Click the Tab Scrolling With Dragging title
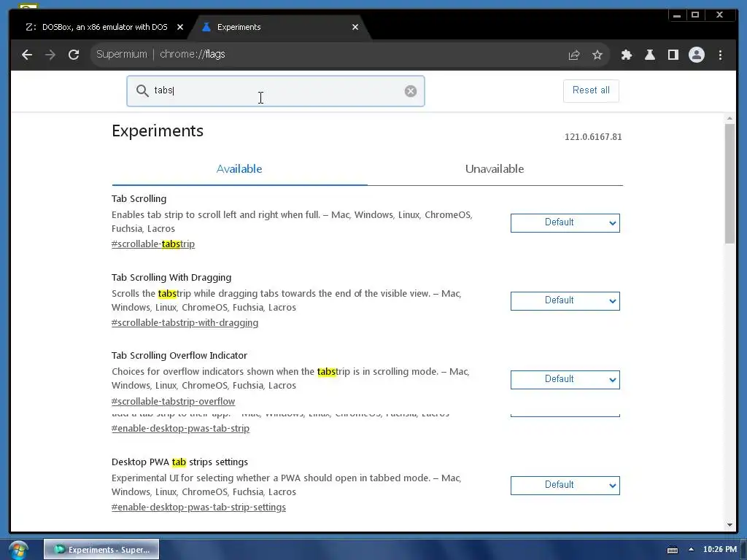The image size is (747, 560). click(171, 277)
